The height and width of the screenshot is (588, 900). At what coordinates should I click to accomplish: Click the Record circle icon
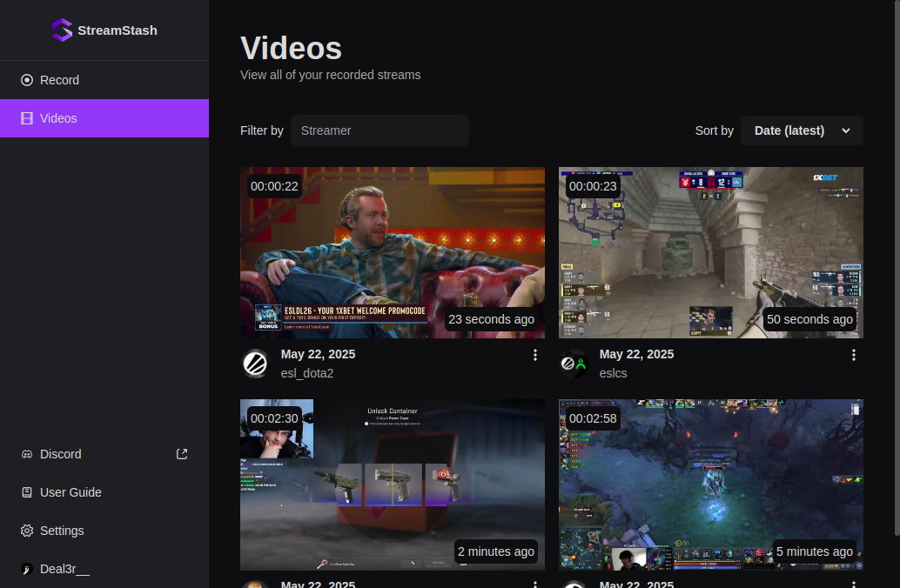click(26, 80)
